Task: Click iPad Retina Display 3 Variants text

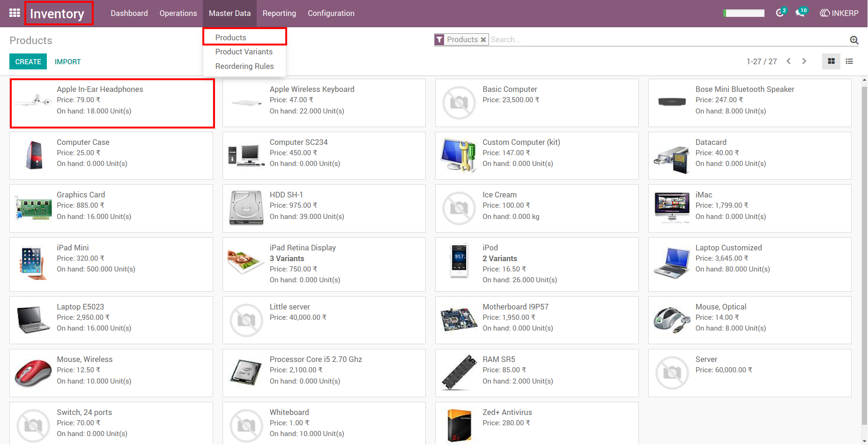Action: pyautogui.click(x=287, y=258)
